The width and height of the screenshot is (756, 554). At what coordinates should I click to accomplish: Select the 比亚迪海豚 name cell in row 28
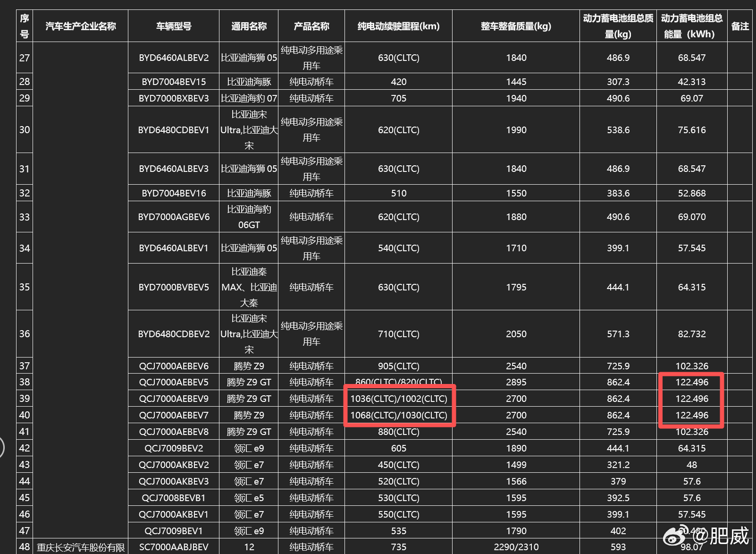click(248, 81)
